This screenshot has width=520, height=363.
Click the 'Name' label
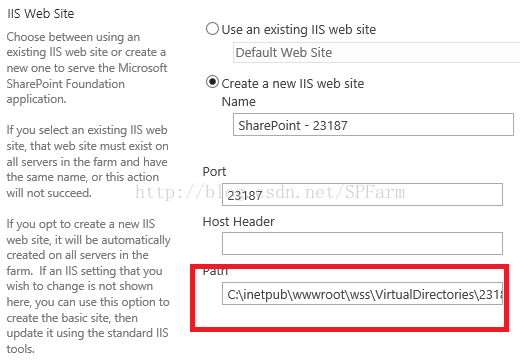tap(239, 101)
